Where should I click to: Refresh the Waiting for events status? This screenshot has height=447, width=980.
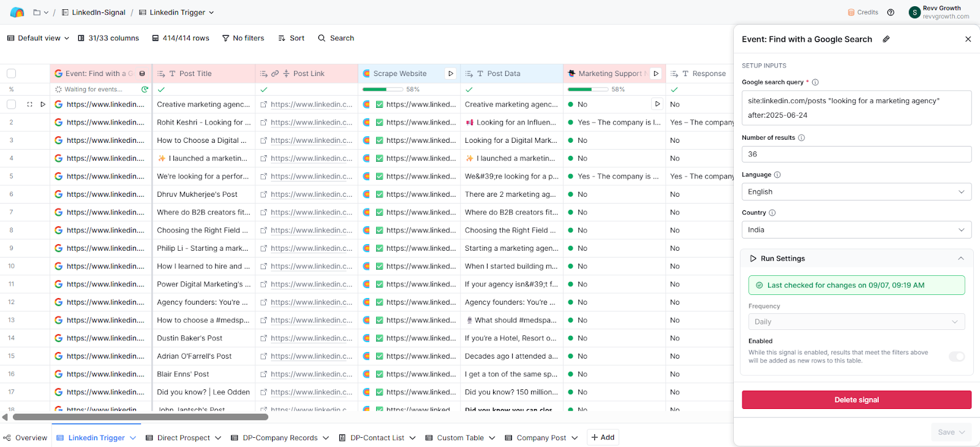pos(145,90)
